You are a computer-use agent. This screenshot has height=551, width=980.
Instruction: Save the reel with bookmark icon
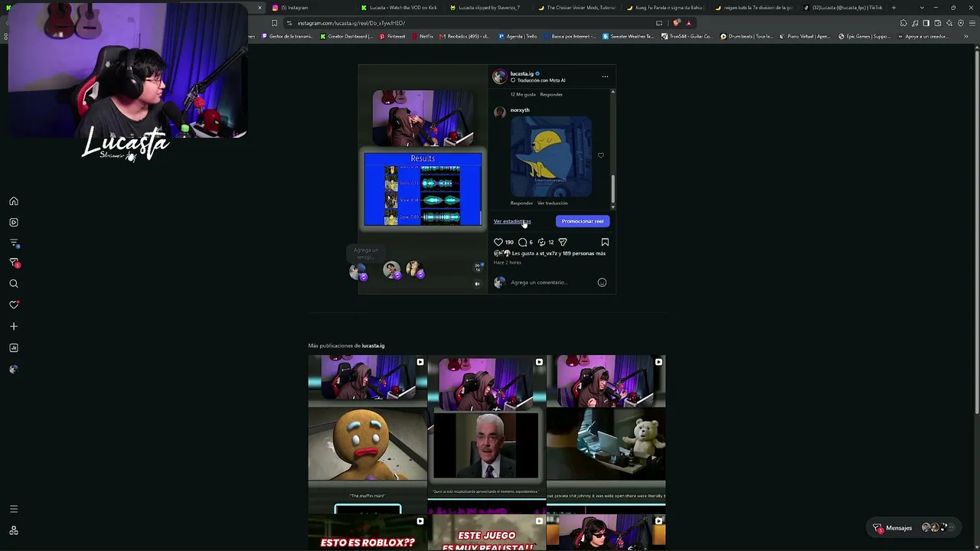[x=605, y=242]
